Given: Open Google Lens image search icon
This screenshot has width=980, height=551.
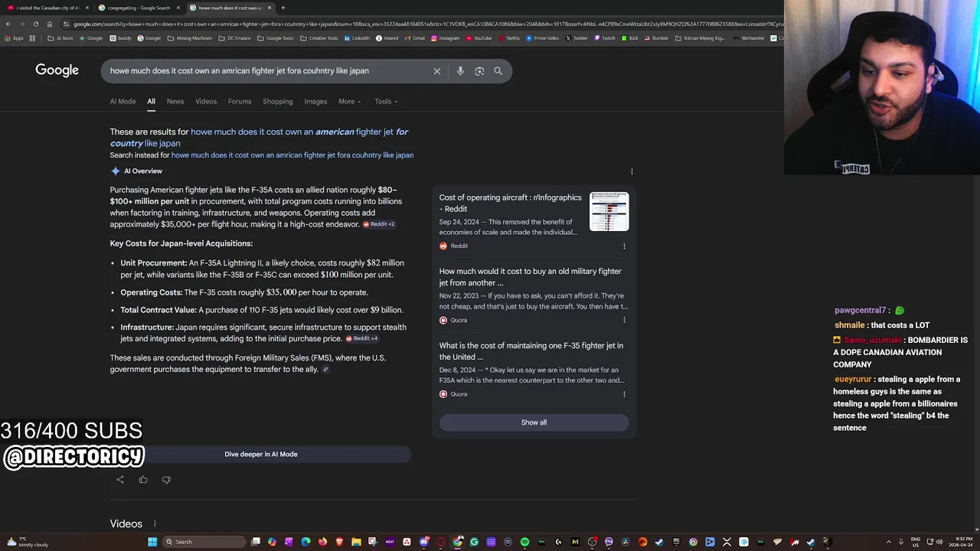Looking at the screenshot, I should click(479, 71).
